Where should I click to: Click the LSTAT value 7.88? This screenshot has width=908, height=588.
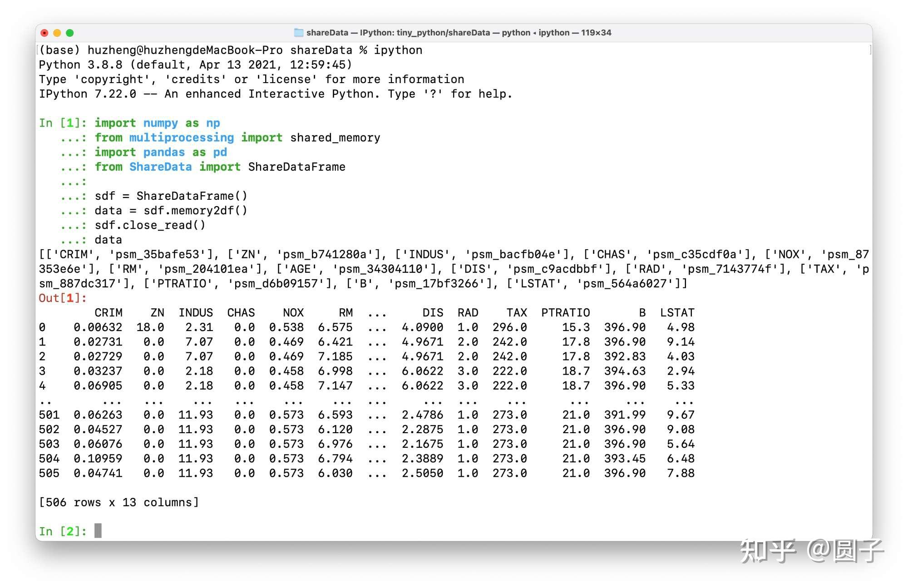pyautogui.click(x=681, y=473)
